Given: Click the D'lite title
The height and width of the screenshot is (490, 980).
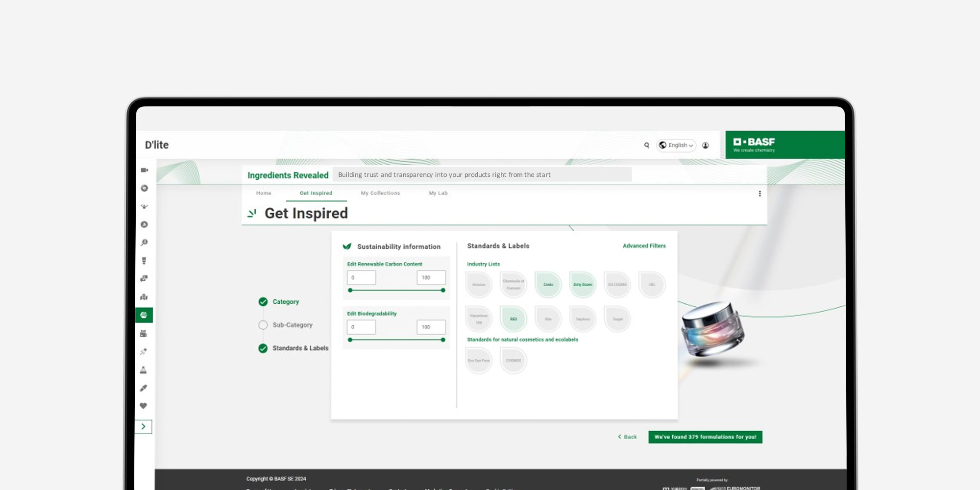Looking at the screenshot, I should point(157,145).
